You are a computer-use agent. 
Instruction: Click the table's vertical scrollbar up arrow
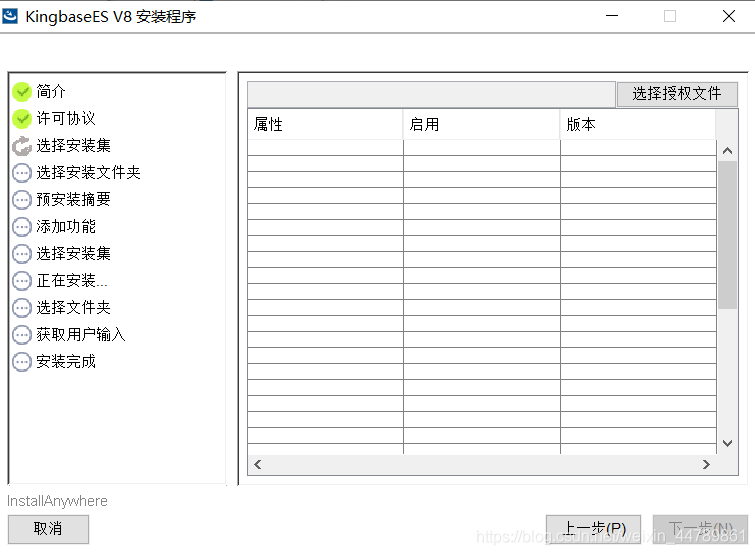(728, 151)
